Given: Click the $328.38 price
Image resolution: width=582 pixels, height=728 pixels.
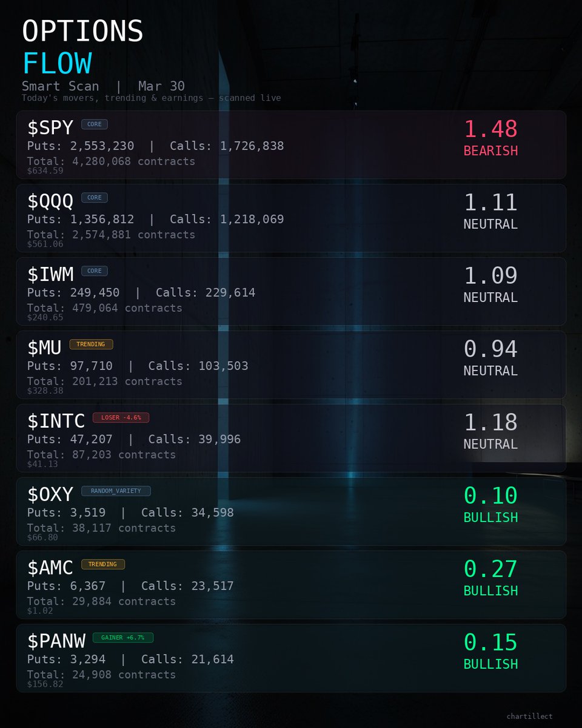Looking at the screenshot, I should 45,391.
